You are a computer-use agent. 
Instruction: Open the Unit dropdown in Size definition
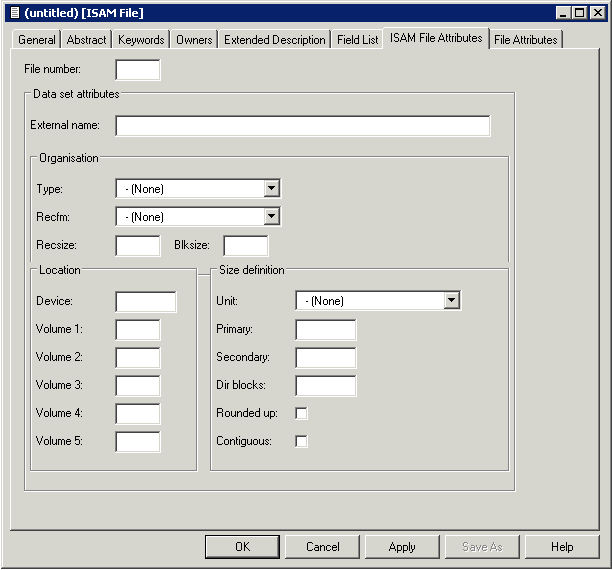(451, 301)
